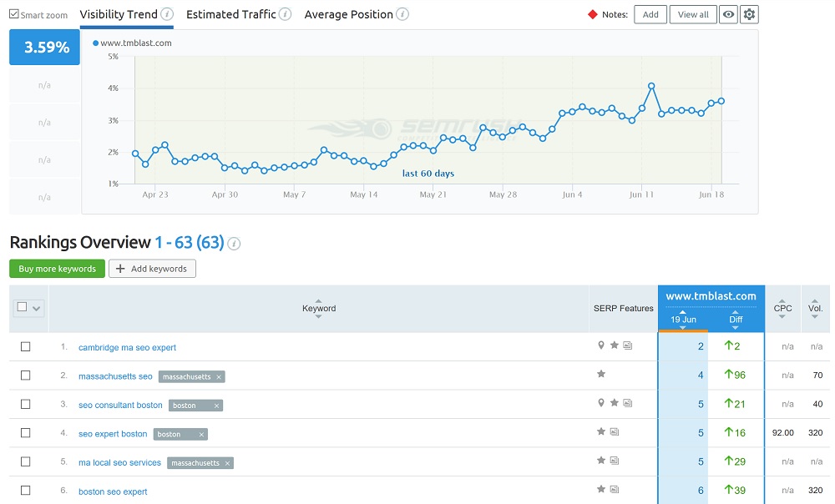
Task: Click star SERP icon for seo expert boston
Action: click(x=601, y=431)
